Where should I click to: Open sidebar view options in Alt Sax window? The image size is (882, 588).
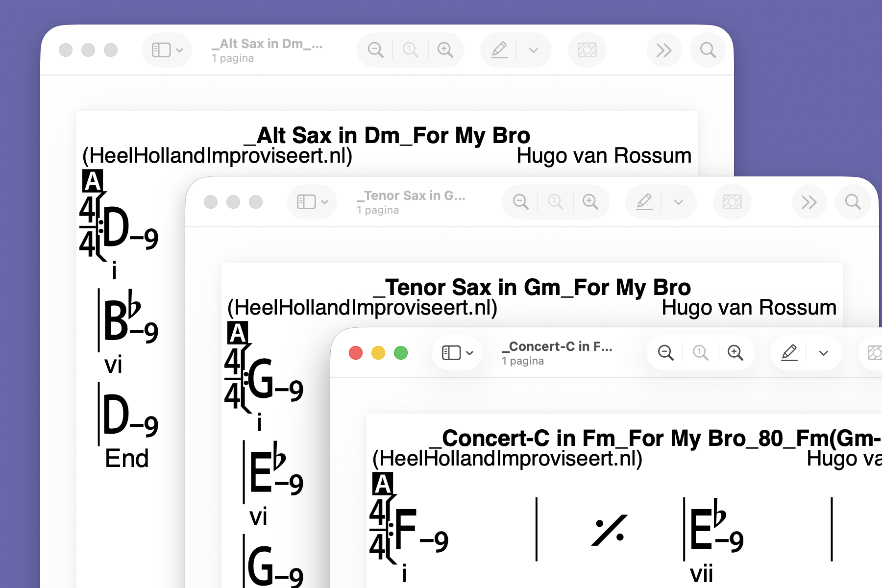(180, 50)
